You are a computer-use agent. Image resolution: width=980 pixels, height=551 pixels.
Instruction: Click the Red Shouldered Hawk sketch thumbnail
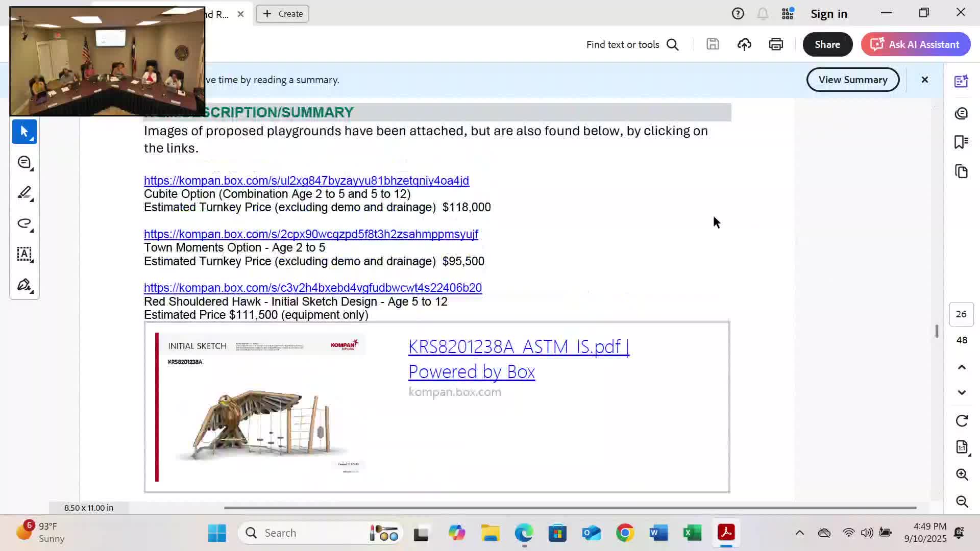pyautogui.click(x=260, y=407)
